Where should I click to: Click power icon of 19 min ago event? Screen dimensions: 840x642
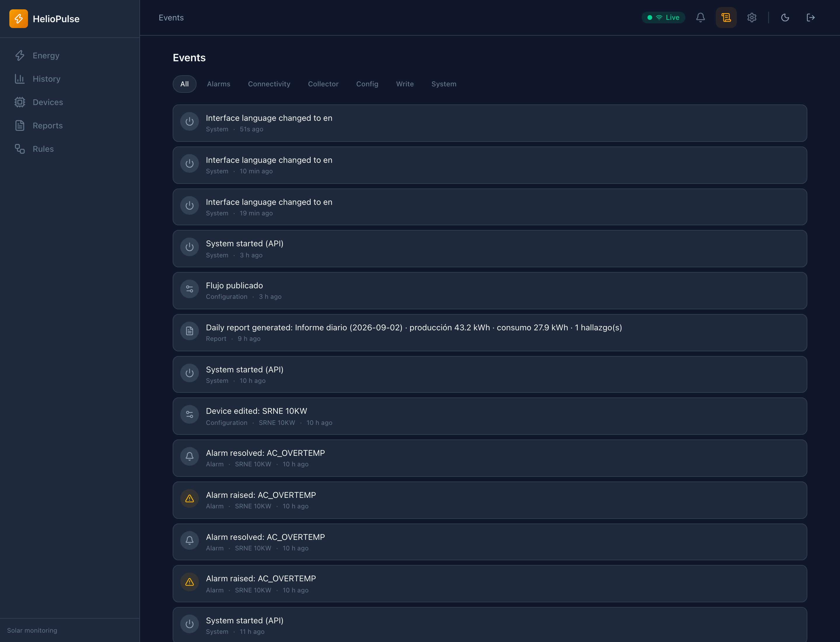[190, 206]
